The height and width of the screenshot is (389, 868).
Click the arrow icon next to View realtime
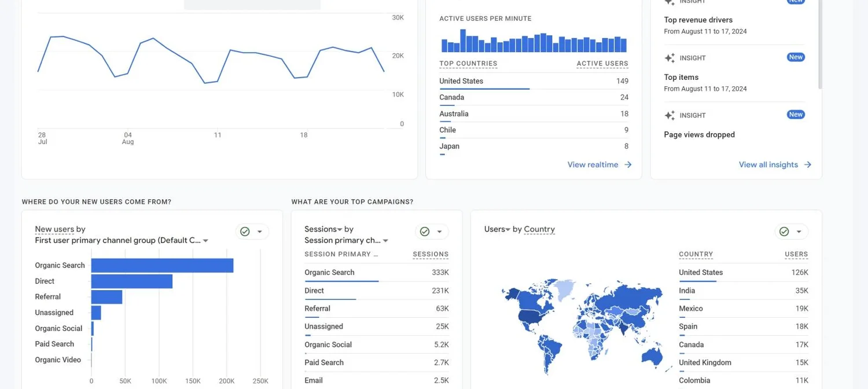(x=628, y=165)
